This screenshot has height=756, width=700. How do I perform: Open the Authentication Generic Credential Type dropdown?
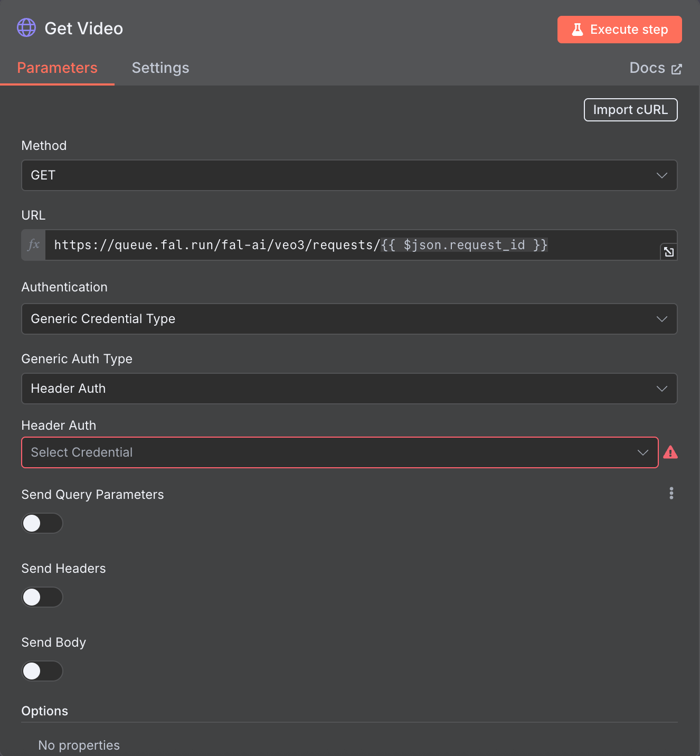349,319
